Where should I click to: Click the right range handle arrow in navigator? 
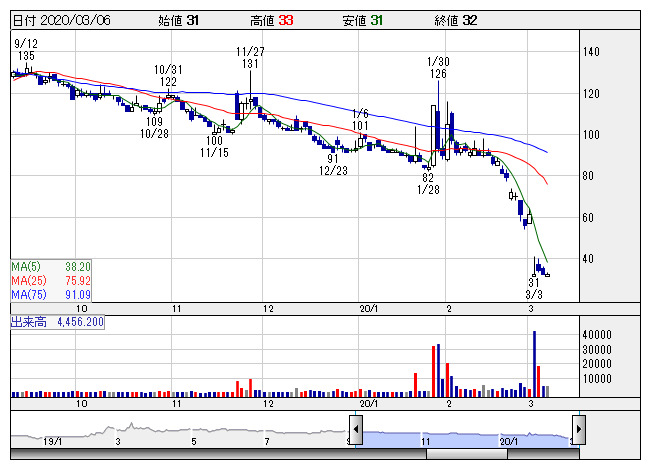(578, 428)
